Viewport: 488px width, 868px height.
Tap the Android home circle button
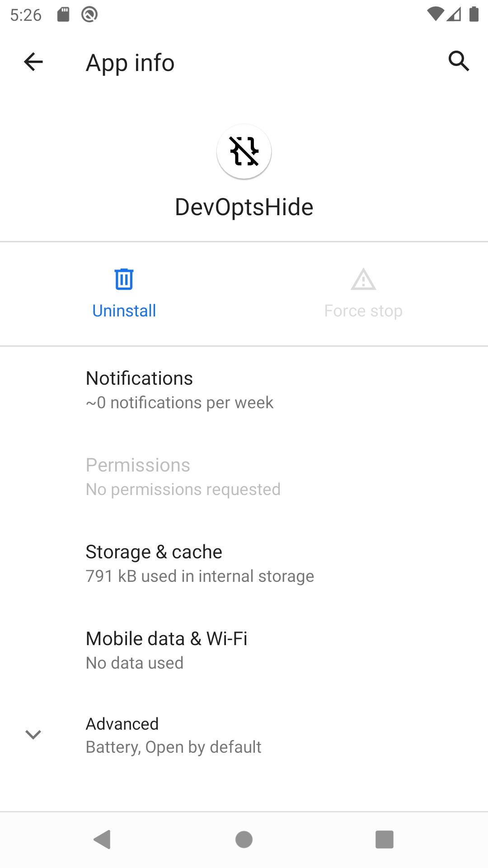point(244,840)
